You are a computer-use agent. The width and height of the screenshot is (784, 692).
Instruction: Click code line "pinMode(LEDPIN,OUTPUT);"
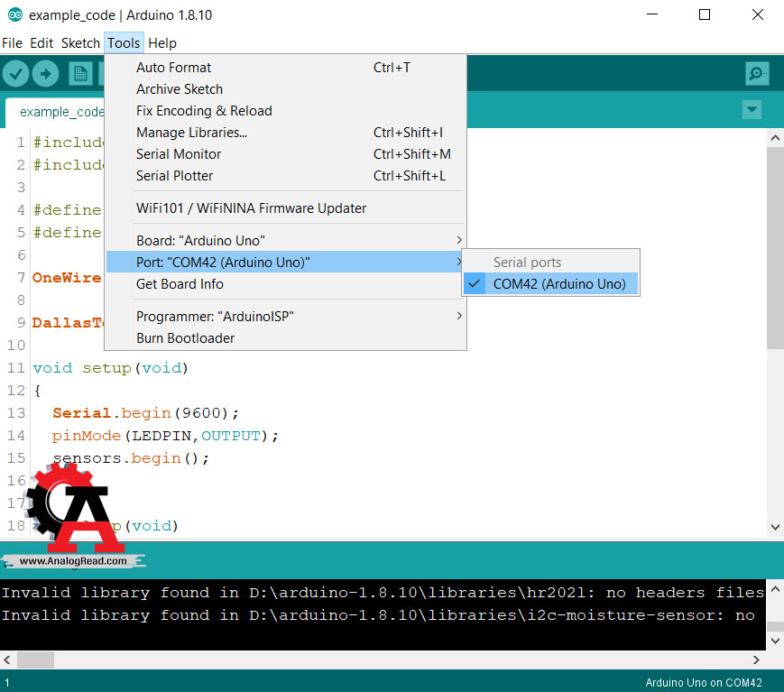tap(165, 436)
